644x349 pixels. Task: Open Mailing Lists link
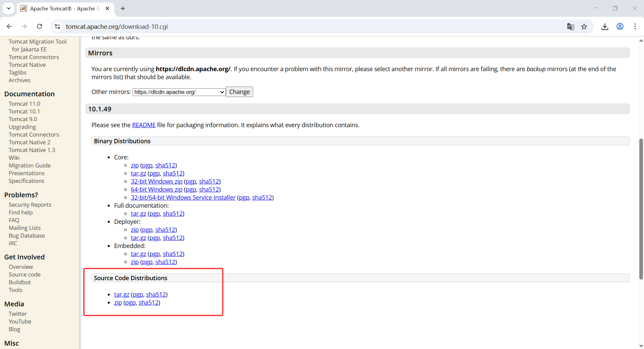(24, 228)
